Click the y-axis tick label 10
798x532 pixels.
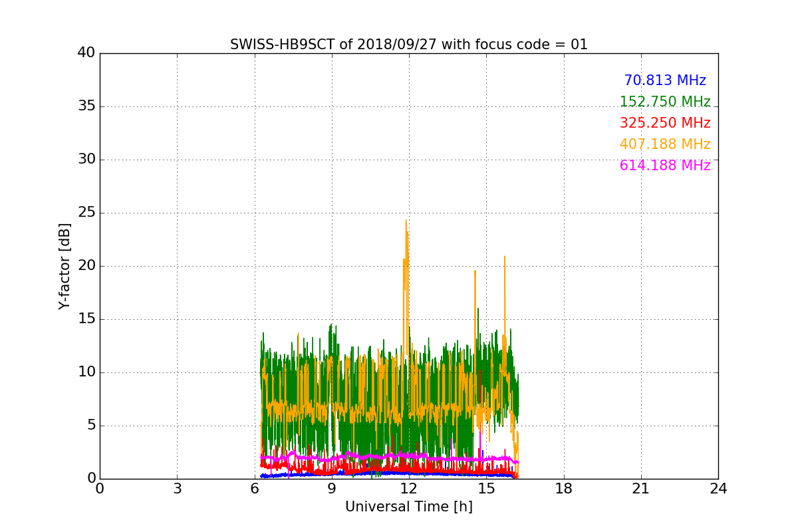click(86, 372)
